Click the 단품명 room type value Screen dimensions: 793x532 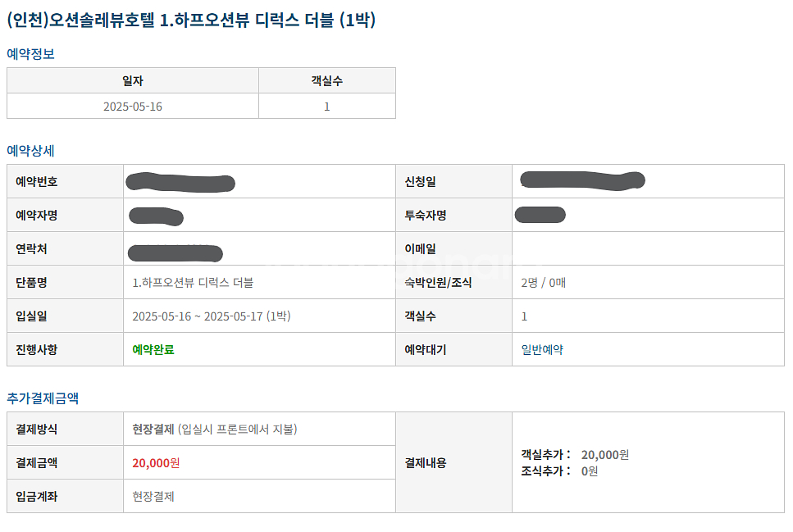(x=193, y=283)
